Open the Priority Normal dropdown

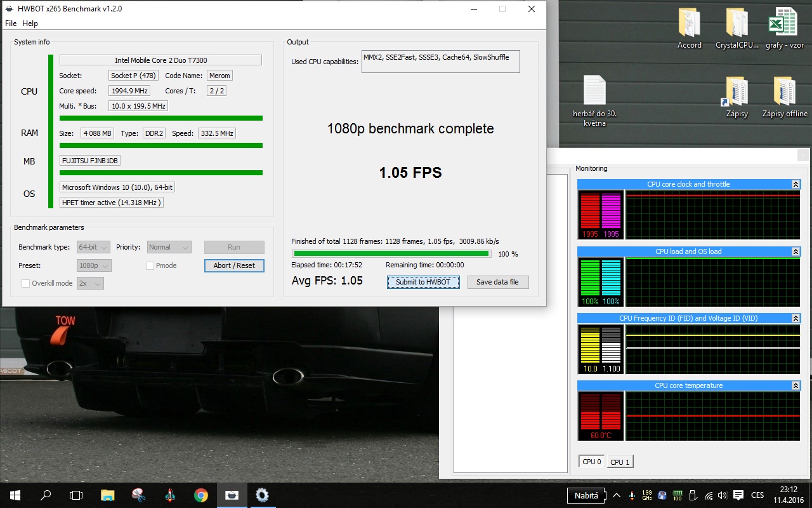[169, 247]
